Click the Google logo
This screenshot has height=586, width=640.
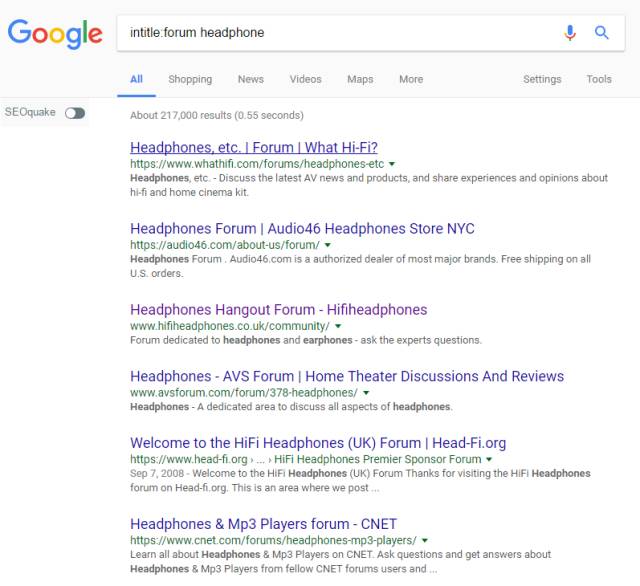tap(55, 33)
